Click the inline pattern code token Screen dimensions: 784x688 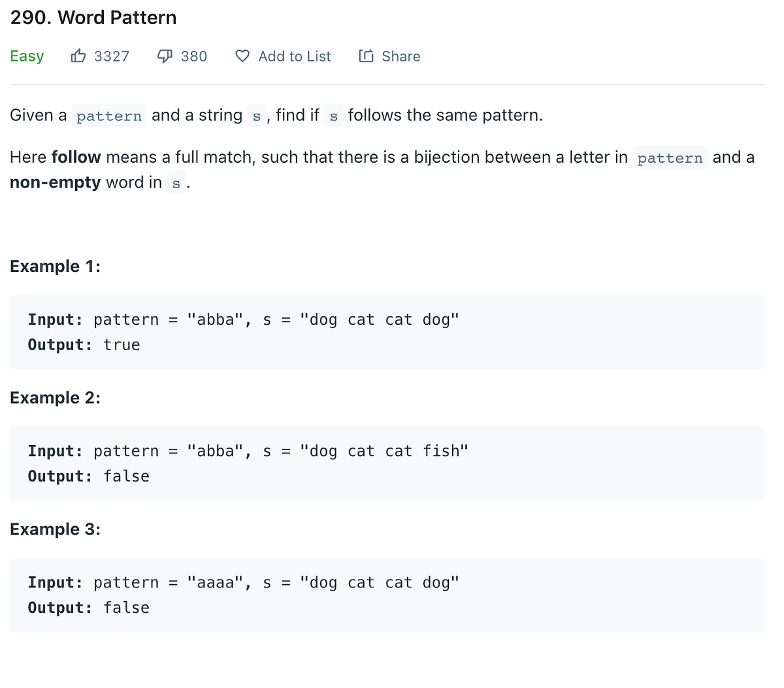[109, 116]
